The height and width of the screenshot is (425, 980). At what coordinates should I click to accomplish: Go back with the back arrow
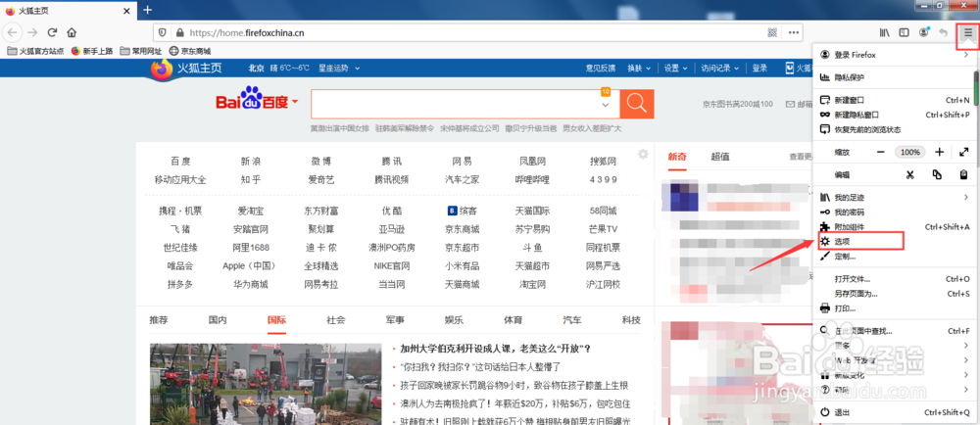pos(13,32)
